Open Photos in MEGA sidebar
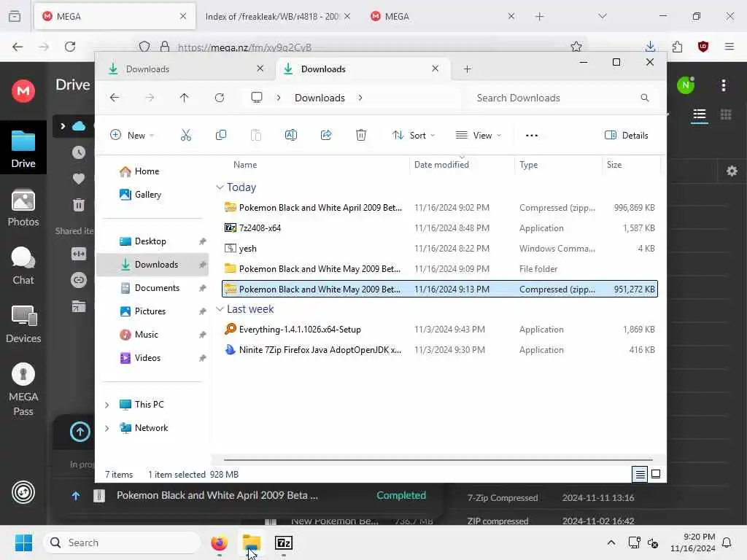The image size is (747, 560). [23, 208]
